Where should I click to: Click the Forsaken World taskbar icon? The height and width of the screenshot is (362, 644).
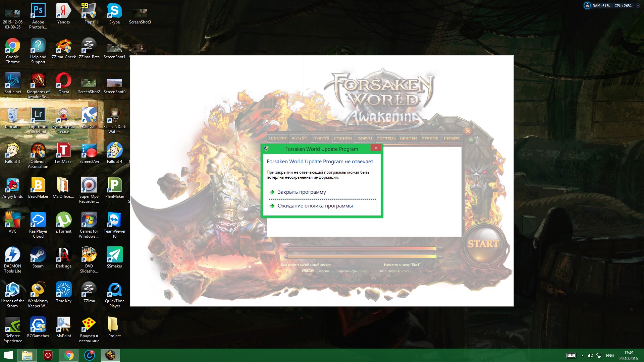tap(110, 355)
